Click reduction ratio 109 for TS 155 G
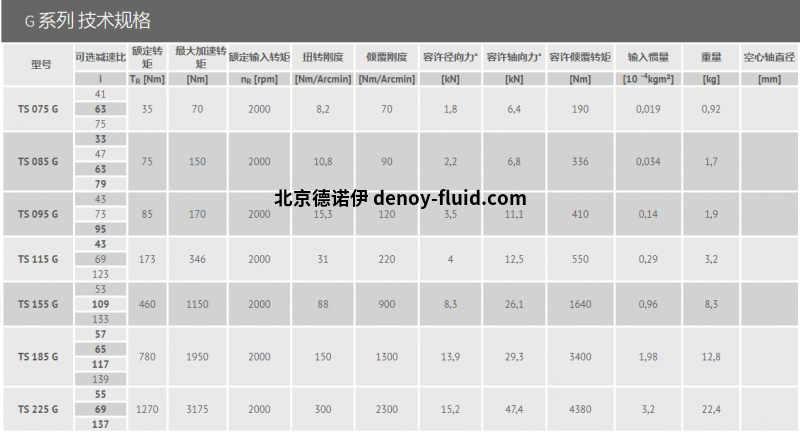This screenshot has height=432, width=800. [x=101, y=303]
